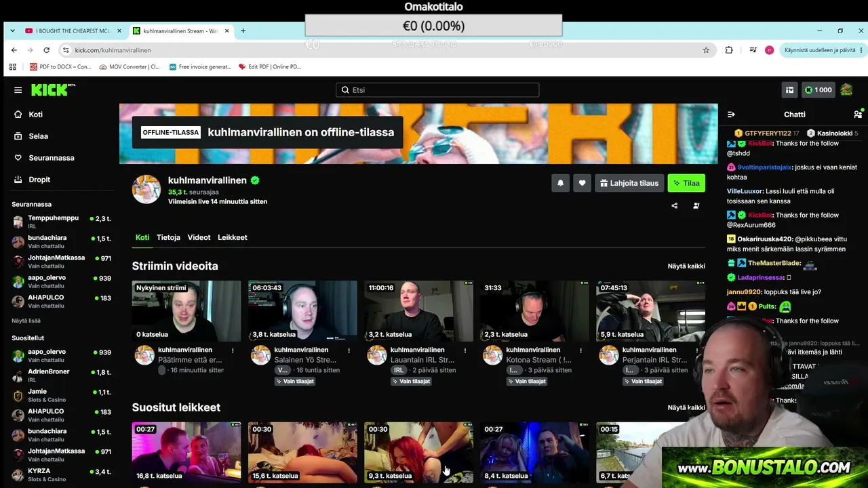Open the Edit PDF bookmark
This screenshot has height=488, width=868.
(x=270, y=66)
